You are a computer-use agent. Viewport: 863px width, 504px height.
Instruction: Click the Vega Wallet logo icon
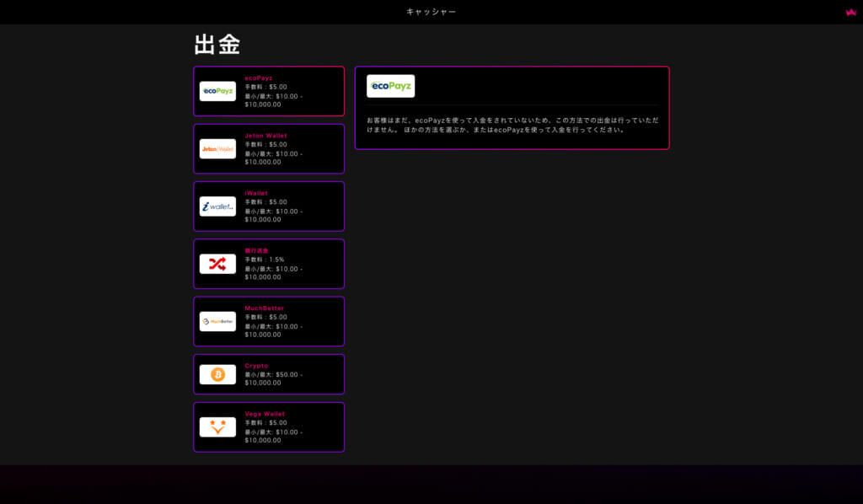[217, 427]
